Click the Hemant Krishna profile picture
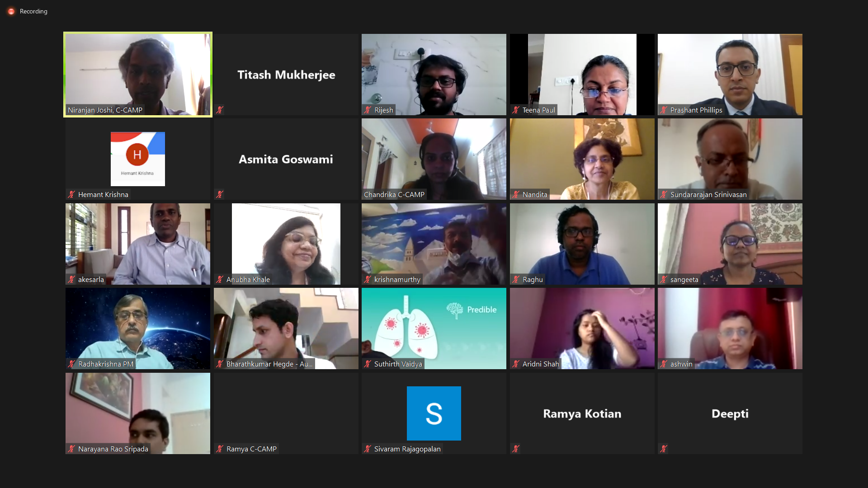Screen dimensions: 868x488 tap(138, 159)
